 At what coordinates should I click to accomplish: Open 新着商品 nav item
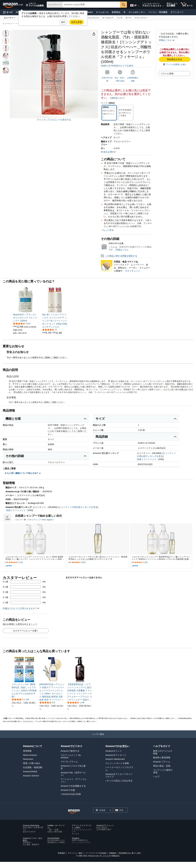point(116,12)
